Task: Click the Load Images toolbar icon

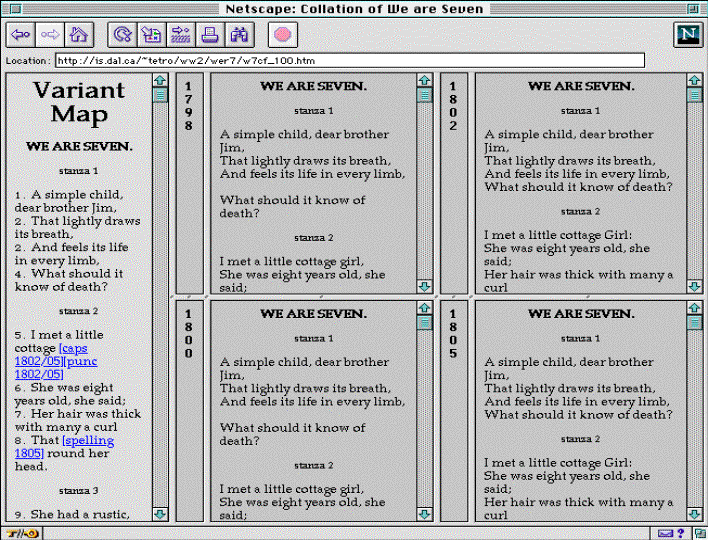Action: (151, 35)
